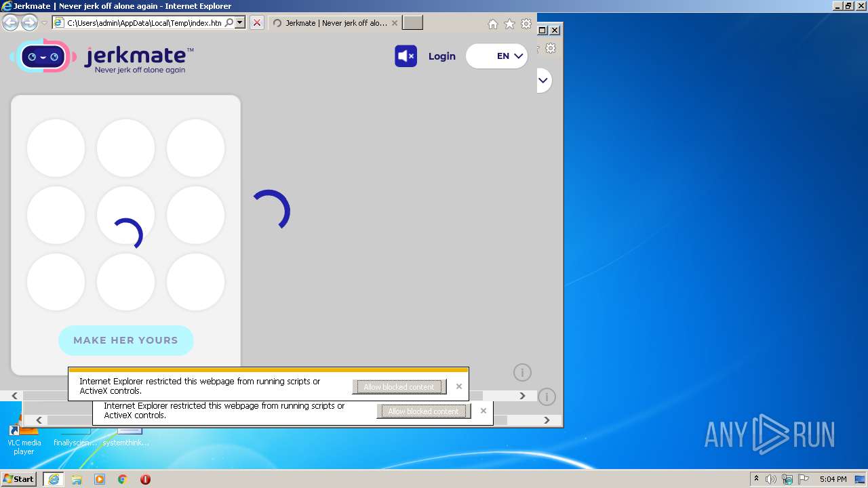Select the middle-left circle in the grid
The image size is (868, 488).
tap(56, 215)
